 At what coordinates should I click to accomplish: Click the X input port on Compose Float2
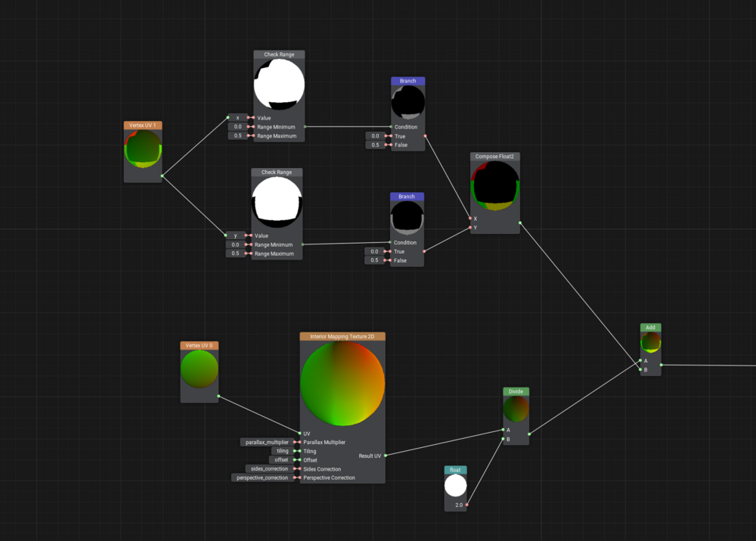coord(470,217)
